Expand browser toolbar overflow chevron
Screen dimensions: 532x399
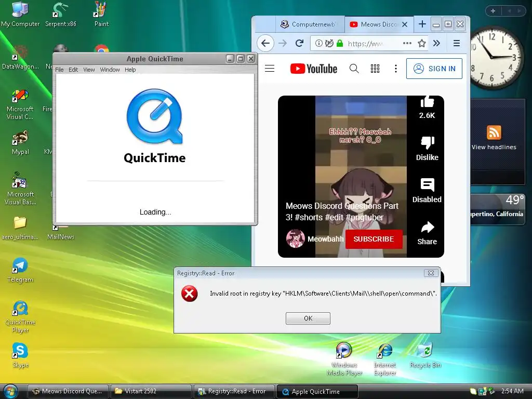click(436, 43)
